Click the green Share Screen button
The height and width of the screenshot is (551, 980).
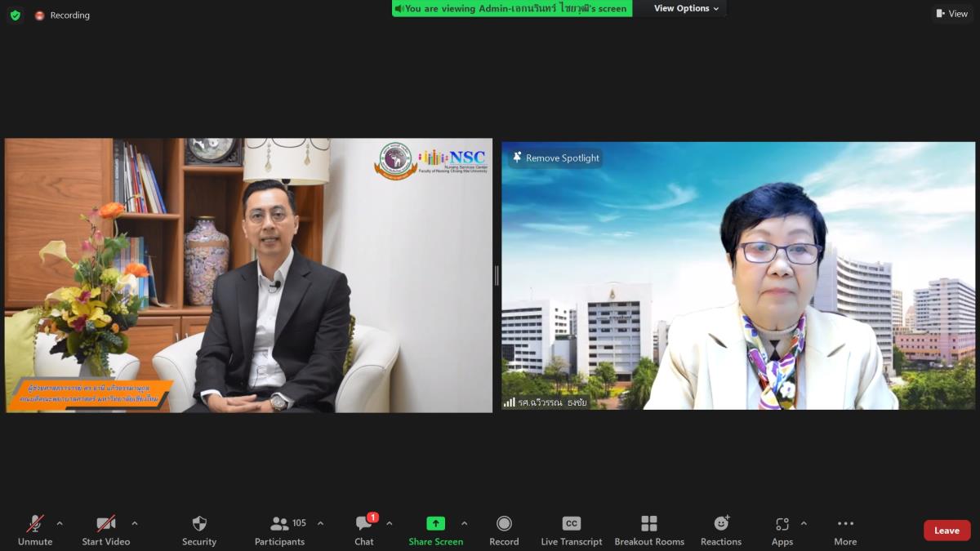pos(436,531)
